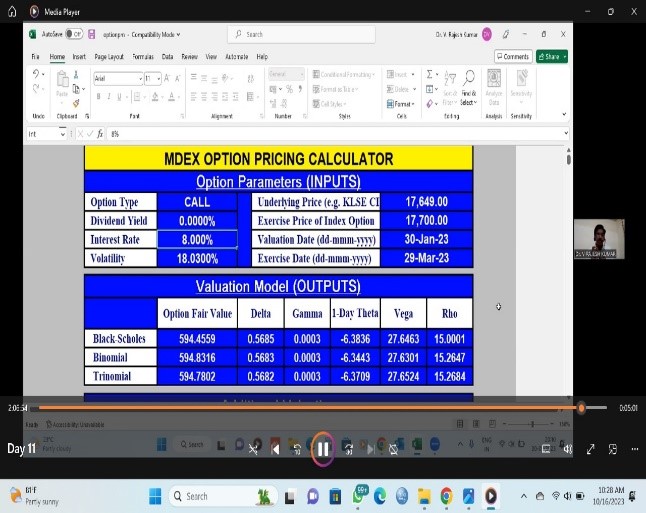Screen dimensions: 646x513
Task: Click the Increase Font Size icon
Action: tap(167, 78)
